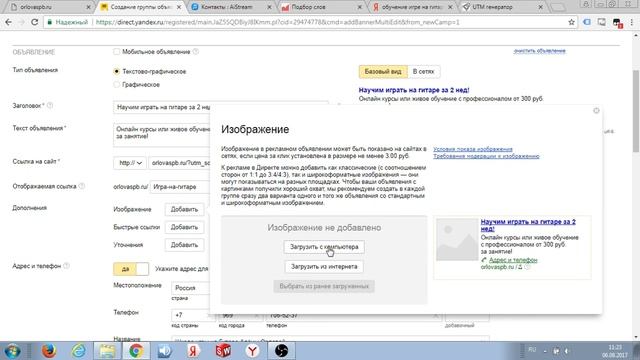Click into the Заголовок text field
The width and height of the screenshot is (640, 360).
[x=162, y=107]
